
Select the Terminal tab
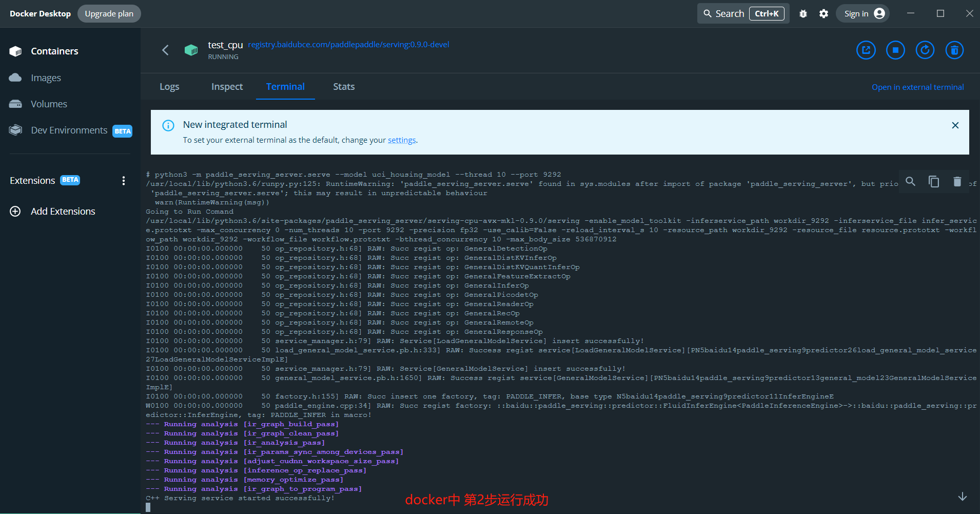click(x=285, y=87)
